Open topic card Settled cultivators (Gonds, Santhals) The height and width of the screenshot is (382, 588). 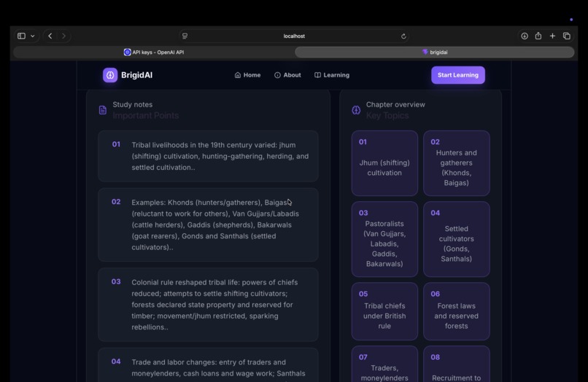[457, 239]
